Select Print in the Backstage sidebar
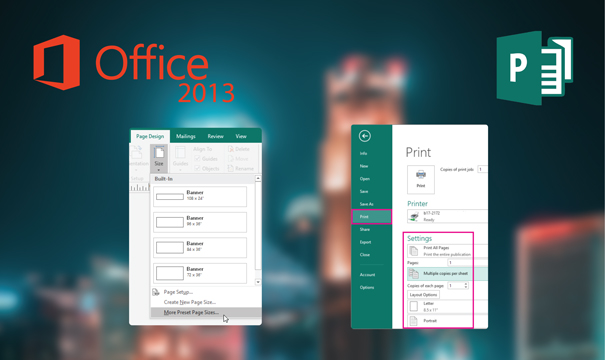The height and width of the screenshot is (360, 605). (372, 217)
